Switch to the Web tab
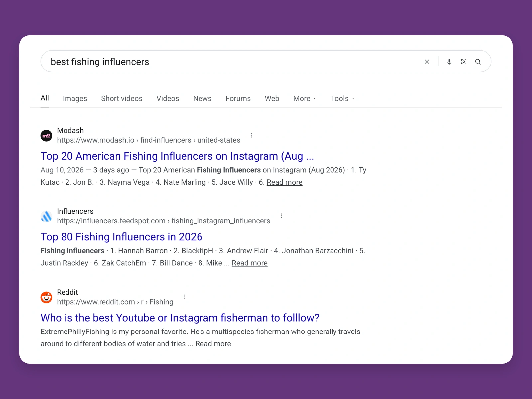Screen dimensions: 532x399 tap(272, 99)
